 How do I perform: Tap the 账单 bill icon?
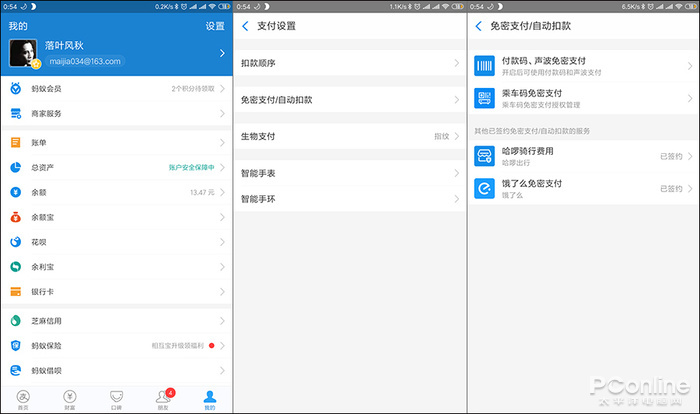16,142
